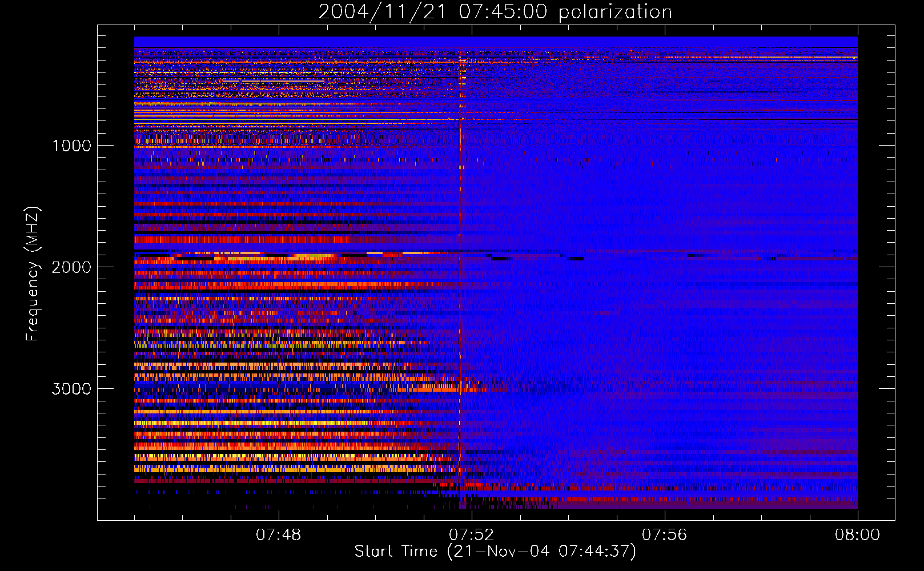Click the '08:00' time tick label
The image size is (924, 571).
click(x=858, y=535)
